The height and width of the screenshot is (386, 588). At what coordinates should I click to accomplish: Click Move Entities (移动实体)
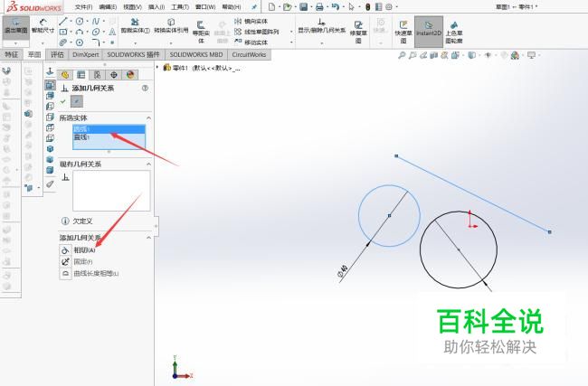point(251,42)
